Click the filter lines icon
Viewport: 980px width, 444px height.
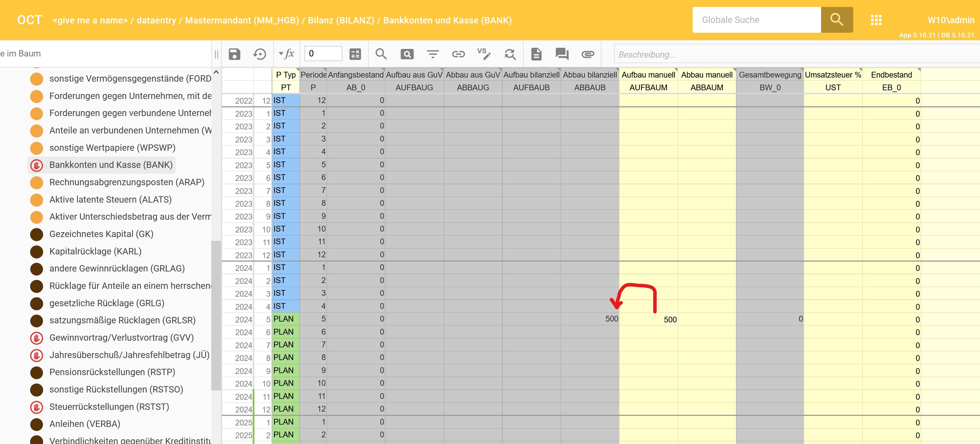point(433,54)
